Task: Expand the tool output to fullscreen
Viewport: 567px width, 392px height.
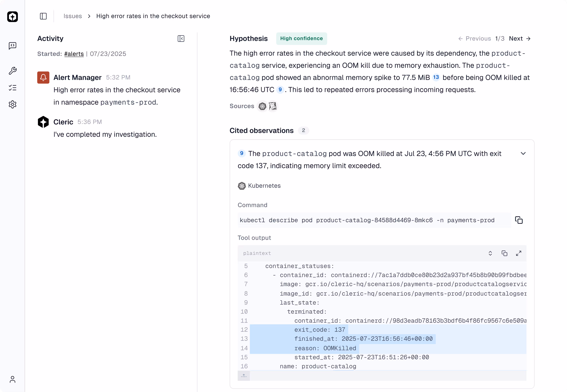Action: click(519, 253)
